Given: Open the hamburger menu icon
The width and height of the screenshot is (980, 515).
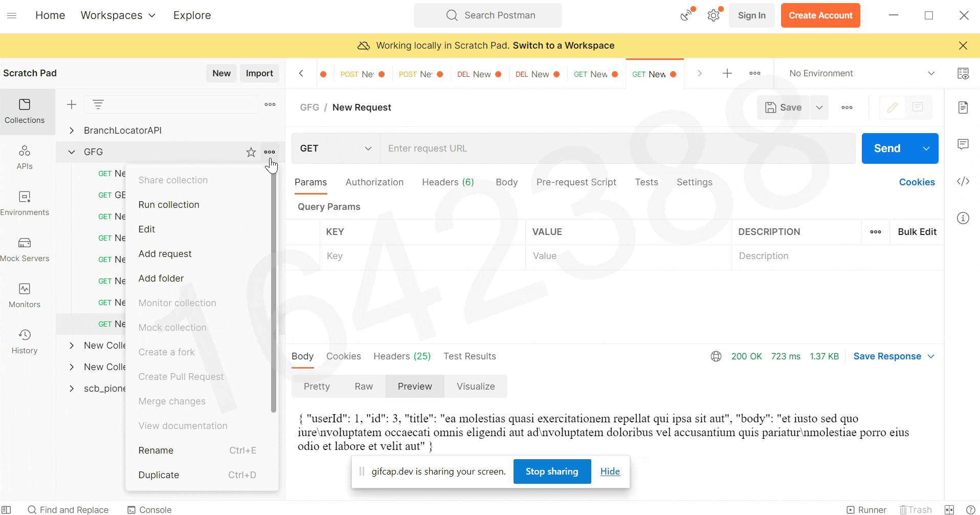Looking at the screenshot, I should (12, 15).
